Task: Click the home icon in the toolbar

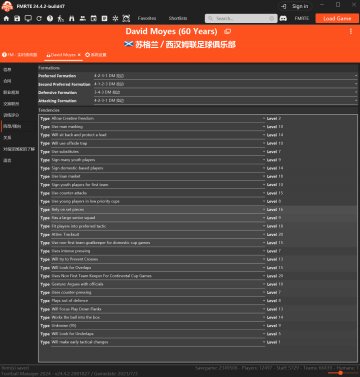Action: pyautogui.click(x=6, y=18)
